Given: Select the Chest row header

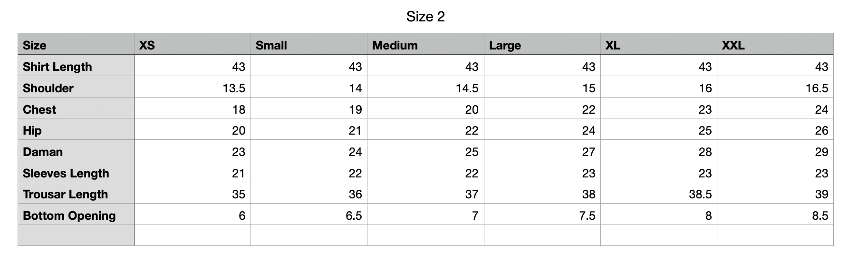Looking at the screenshot, I should (76, 108).
